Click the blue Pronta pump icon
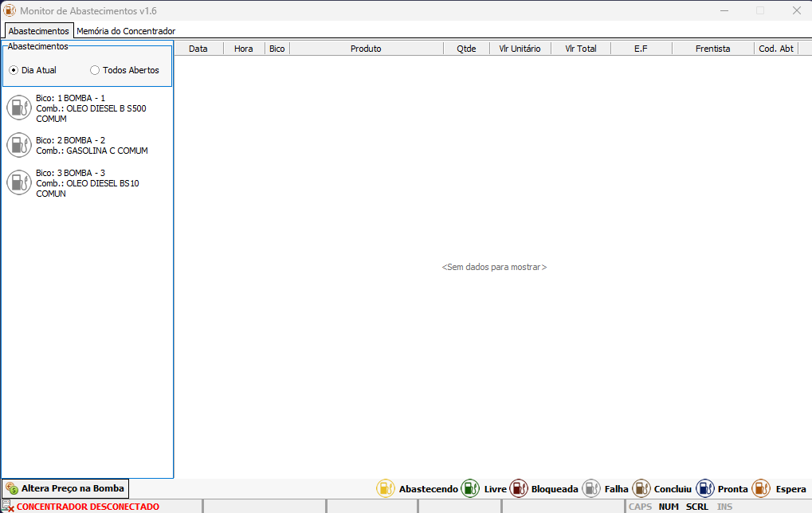 click(705, 488)
